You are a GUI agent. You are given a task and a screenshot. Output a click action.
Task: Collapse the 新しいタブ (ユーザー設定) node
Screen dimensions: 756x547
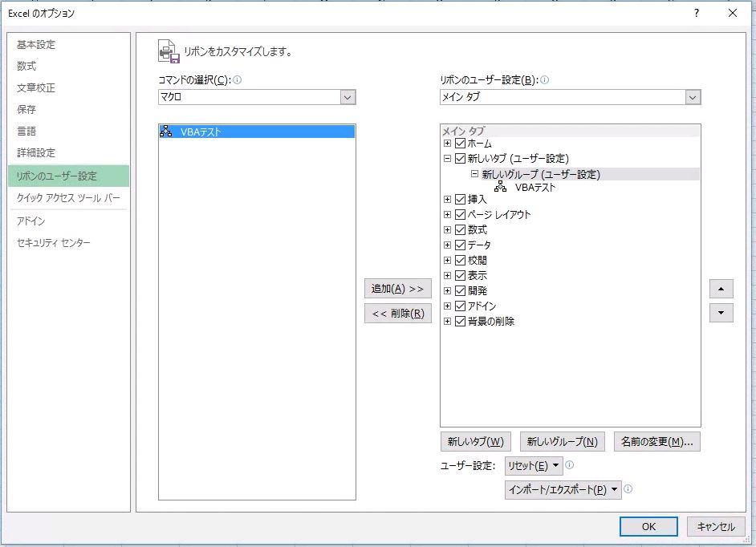pos(448,158)
